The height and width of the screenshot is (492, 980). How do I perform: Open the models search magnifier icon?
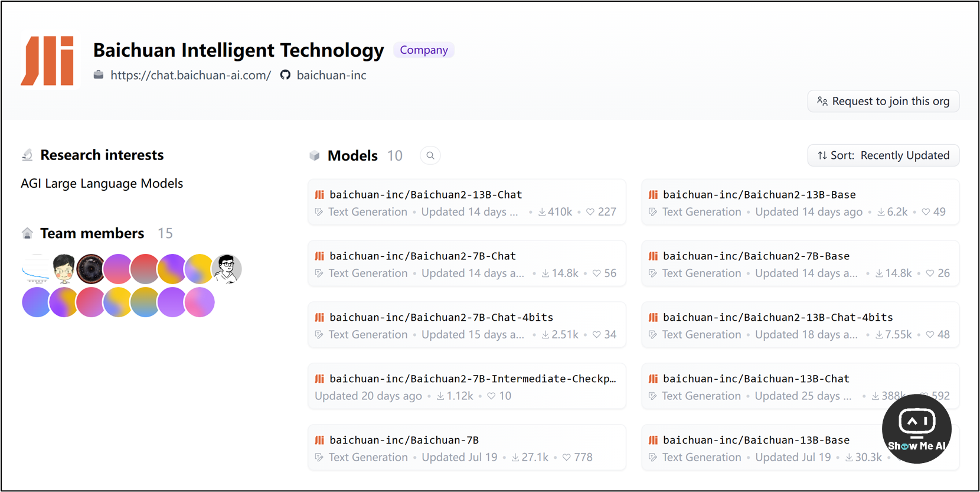coord(430,155)
